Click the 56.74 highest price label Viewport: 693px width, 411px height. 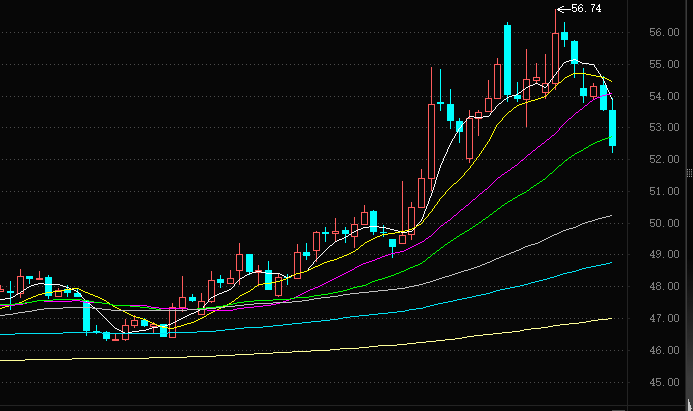586,8
